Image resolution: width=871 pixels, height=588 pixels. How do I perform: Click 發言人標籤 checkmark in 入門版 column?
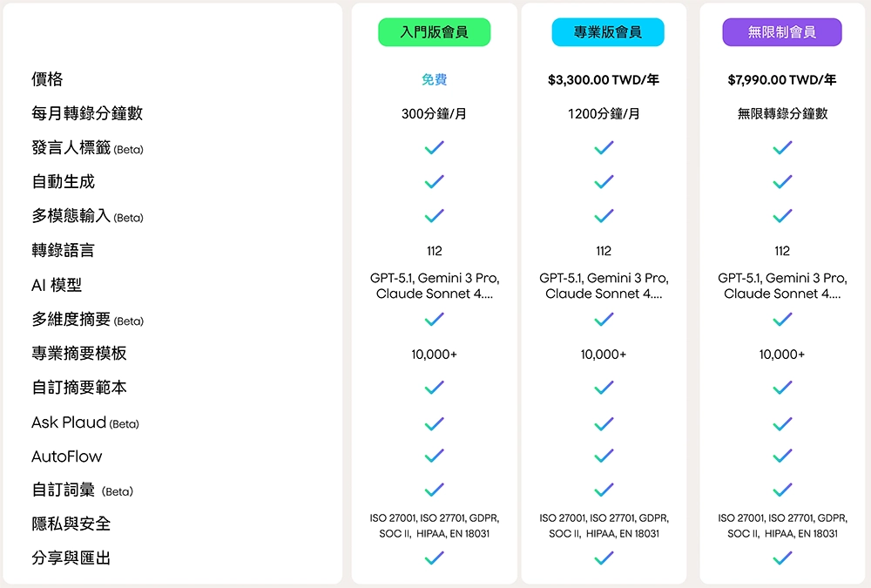click(434, 148)
